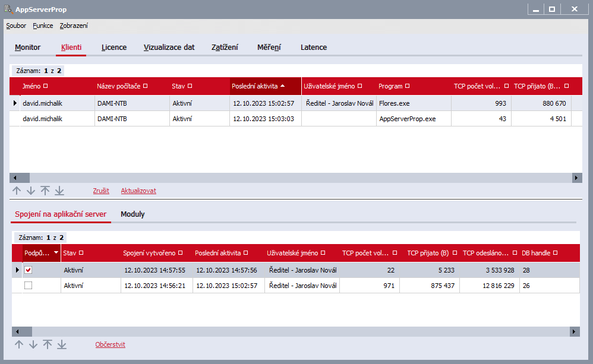593x364 pixels.
Task: Click the down arrow icon under the connections table
Action: (33, 344)
